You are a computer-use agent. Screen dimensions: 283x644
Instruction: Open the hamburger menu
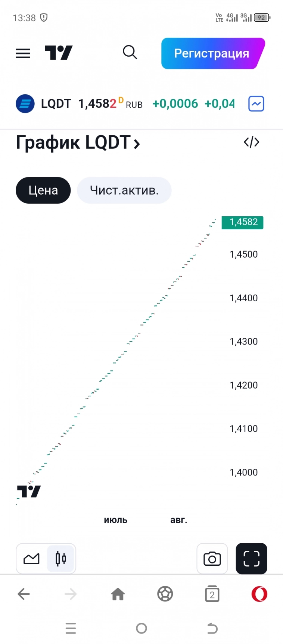click(x=23, y=53)
